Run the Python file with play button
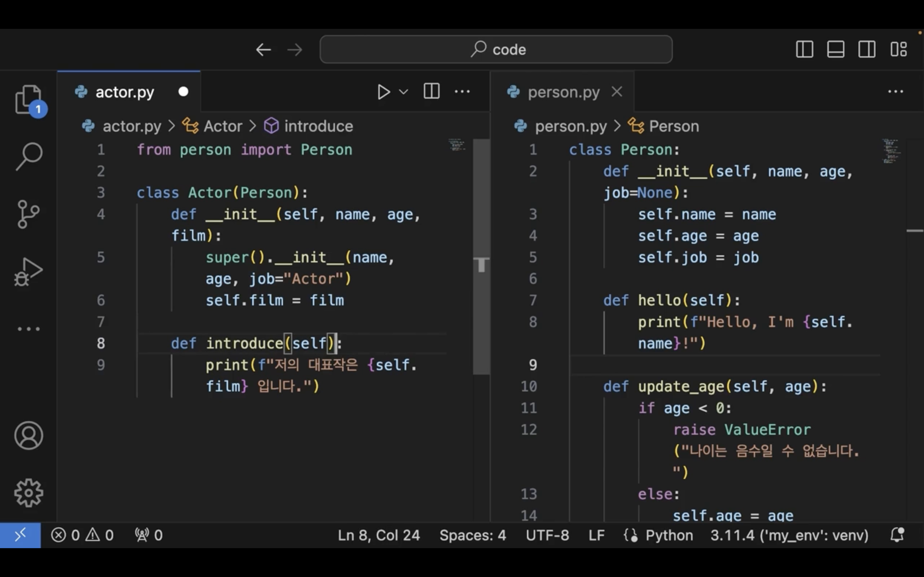 tap(383, 92)
